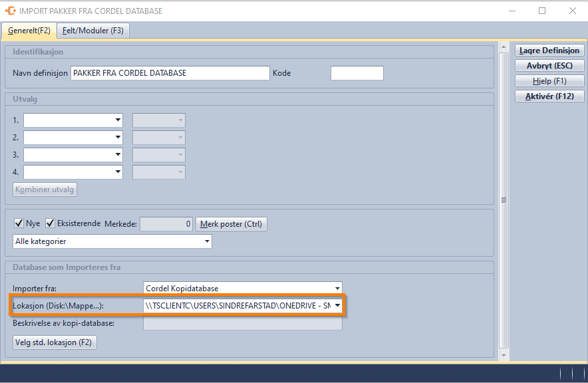Click the Merkede count field
588x383 pixels.
166,224
